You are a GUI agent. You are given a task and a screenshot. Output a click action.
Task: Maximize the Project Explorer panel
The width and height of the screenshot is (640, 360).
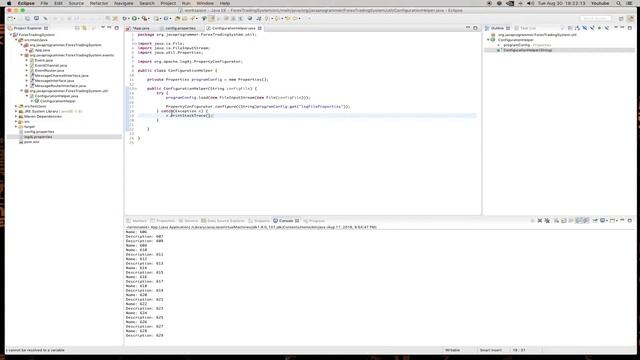117,28
